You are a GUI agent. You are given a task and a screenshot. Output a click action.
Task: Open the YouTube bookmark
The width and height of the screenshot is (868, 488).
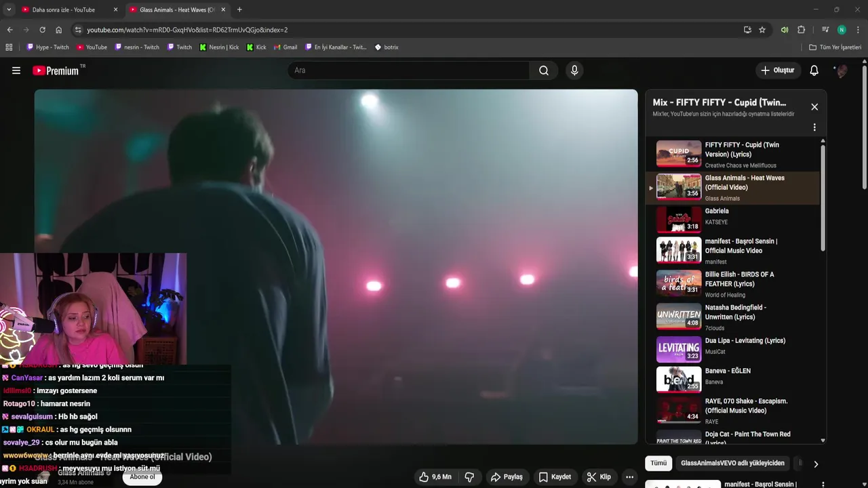[92, 47]
